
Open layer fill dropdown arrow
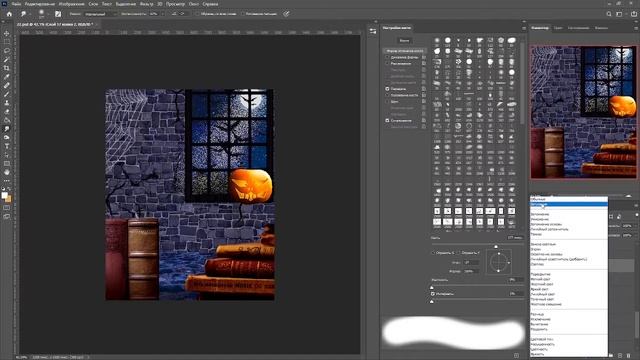(x=637, y=235)
